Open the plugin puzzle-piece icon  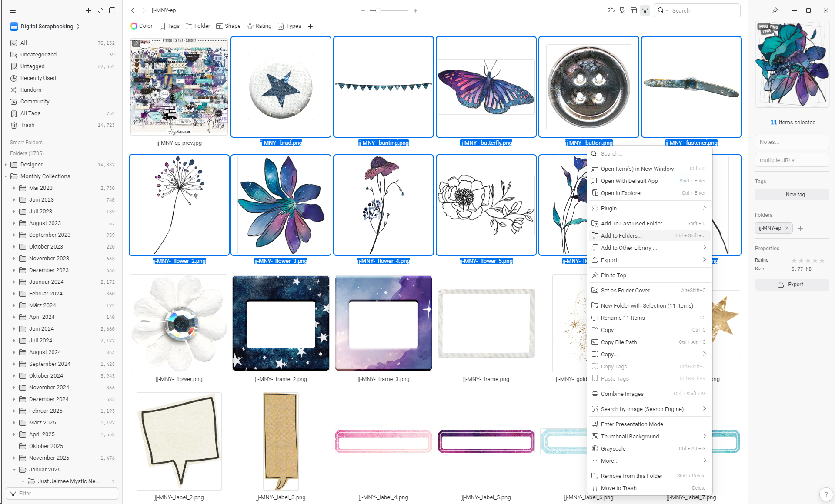611,10
